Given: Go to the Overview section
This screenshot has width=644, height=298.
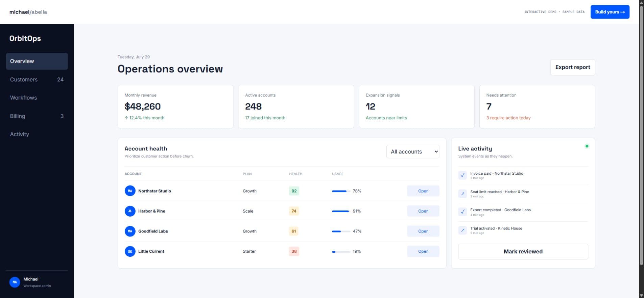Looking at the screenshot, I should [x=37, y=61].
